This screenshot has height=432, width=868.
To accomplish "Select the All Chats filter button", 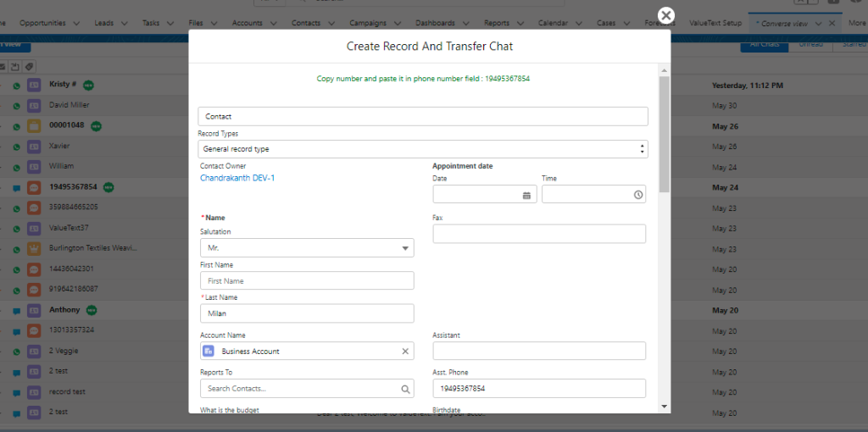I will pos(763,44).
